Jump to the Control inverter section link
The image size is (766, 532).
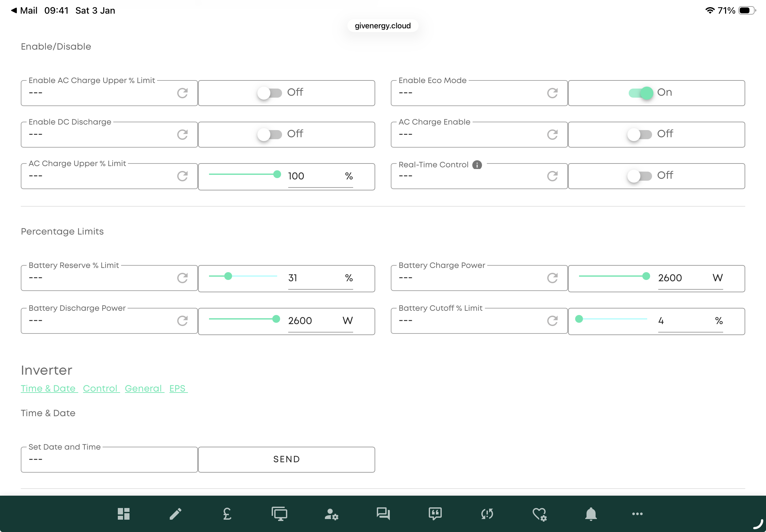pyautogui.click(x=100, y=388)
